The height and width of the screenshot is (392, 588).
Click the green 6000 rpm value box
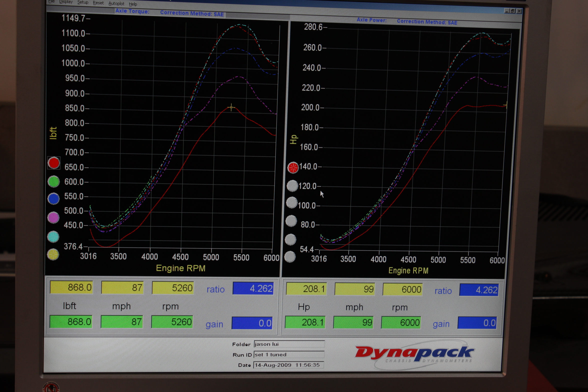click(401, 323)
